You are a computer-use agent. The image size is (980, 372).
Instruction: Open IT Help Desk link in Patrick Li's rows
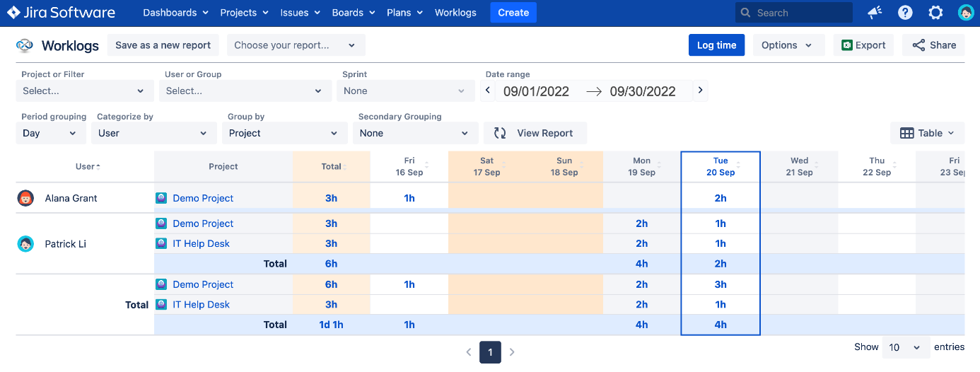click(202, 243)
